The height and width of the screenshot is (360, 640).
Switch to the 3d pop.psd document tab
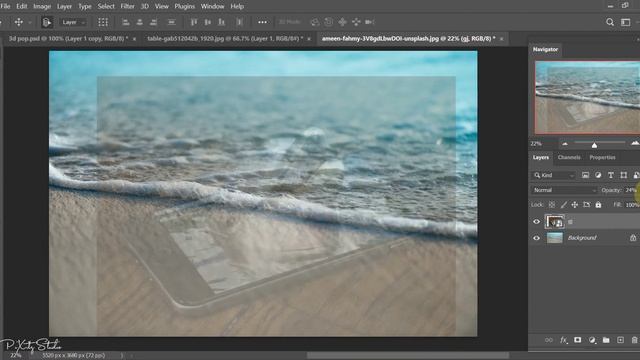[x=69, y=39]
